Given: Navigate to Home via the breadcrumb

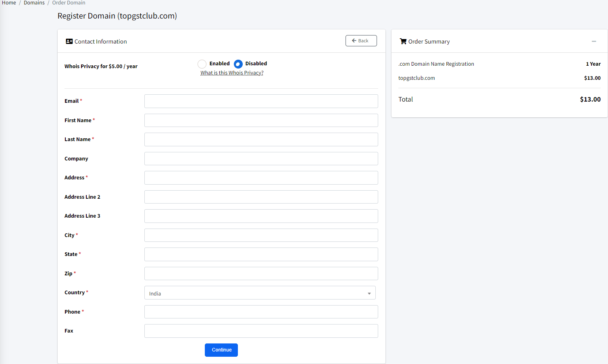Looking at the screenshot, I should [9, 3].
